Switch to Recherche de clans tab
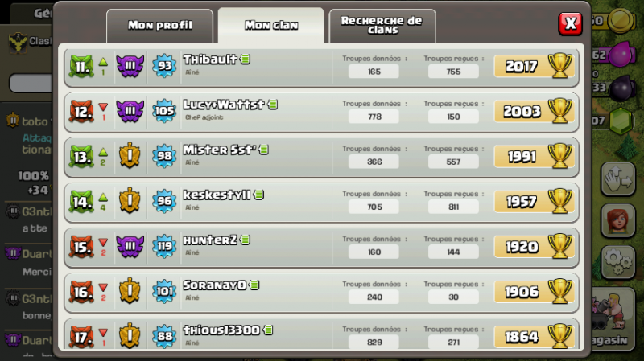Viewport: 644px width, 361px height. pyautogui.click(x=382, y=26)
